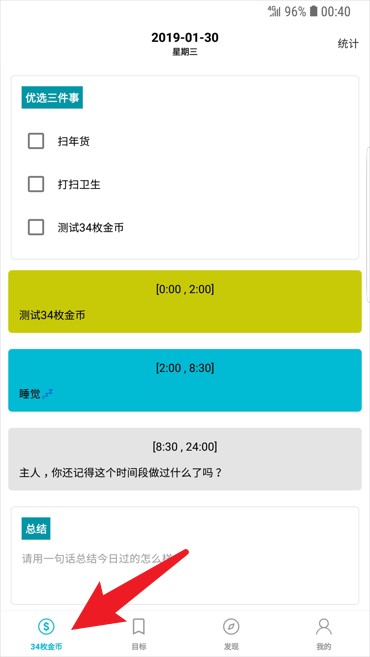
Task: Open the blue [2:00 , 8:30] sleep block
Action: tap(185, 380)
